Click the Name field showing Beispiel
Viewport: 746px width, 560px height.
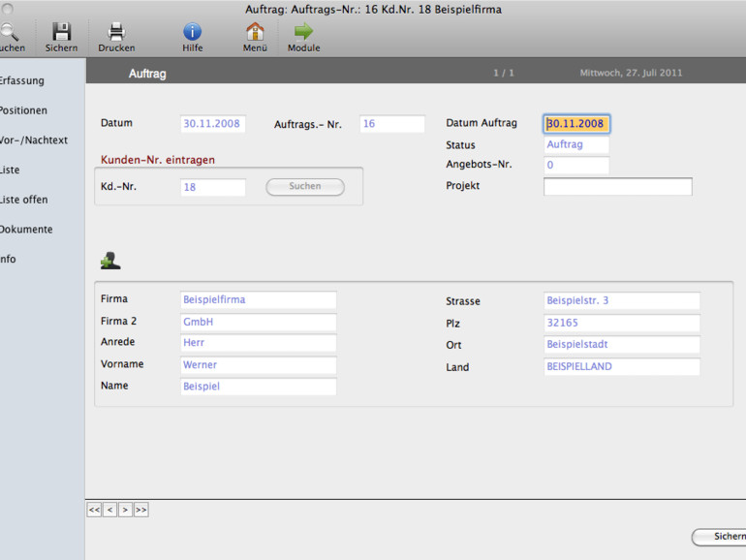click(x=259, y=387)
